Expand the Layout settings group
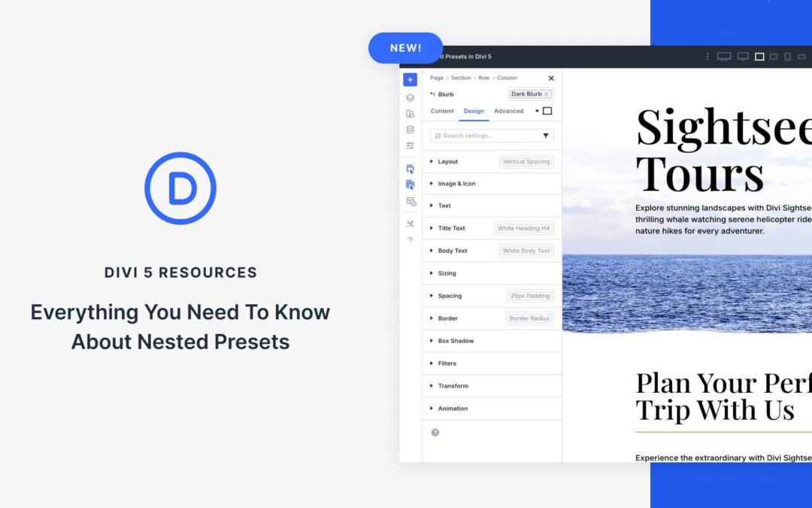 (x=448, y=162)
